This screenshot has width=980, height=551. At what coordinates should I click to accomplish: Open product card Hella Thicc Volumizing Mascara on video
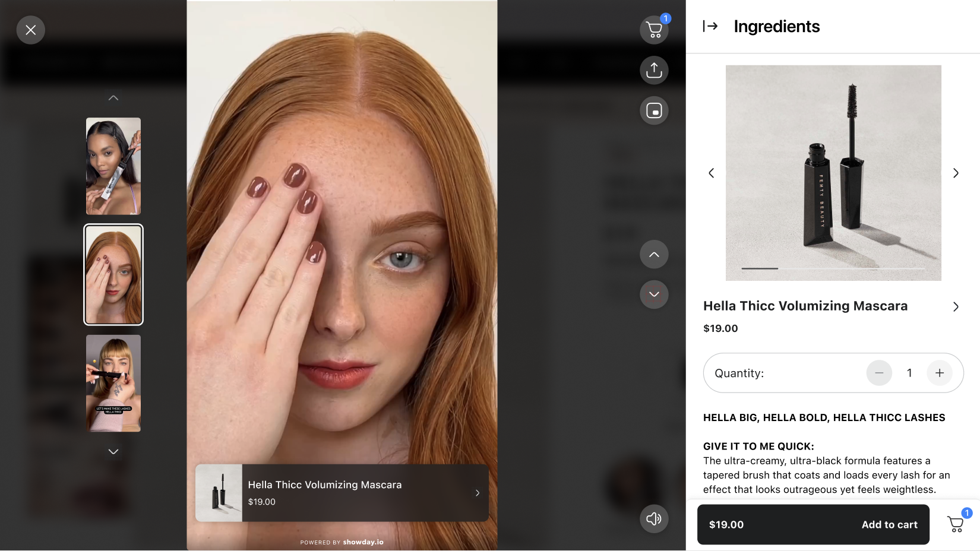pos(342,493)
